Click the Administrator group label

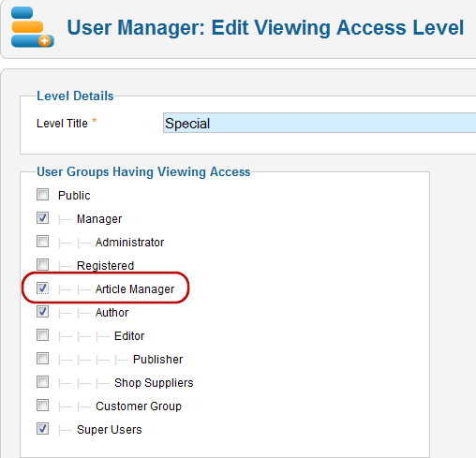pyautogui.click(x=129, y=243)
